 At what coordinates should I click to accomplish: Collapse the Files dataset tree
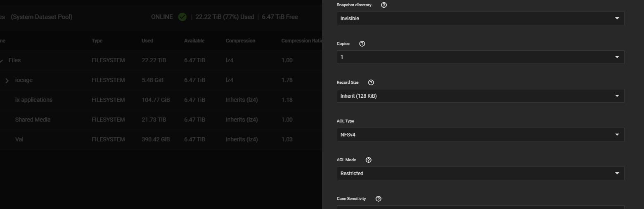tap(2, 61)
